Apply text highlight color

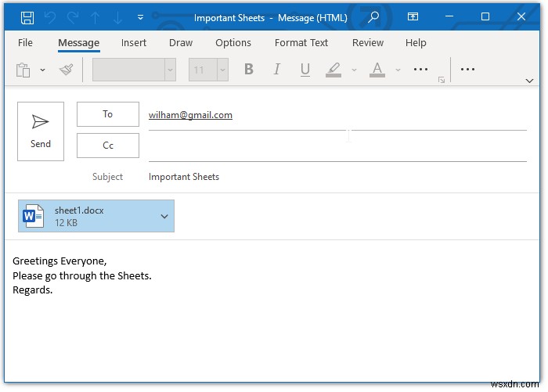(333, 70)
